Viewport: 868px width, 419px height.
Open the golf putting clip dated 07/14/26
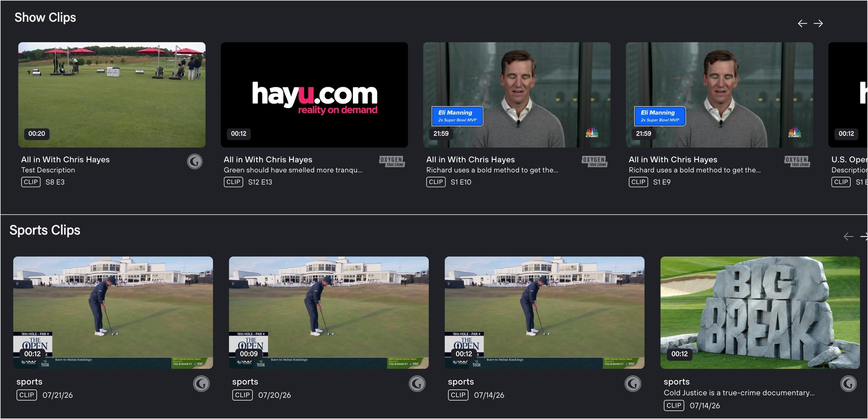point(545,313)
